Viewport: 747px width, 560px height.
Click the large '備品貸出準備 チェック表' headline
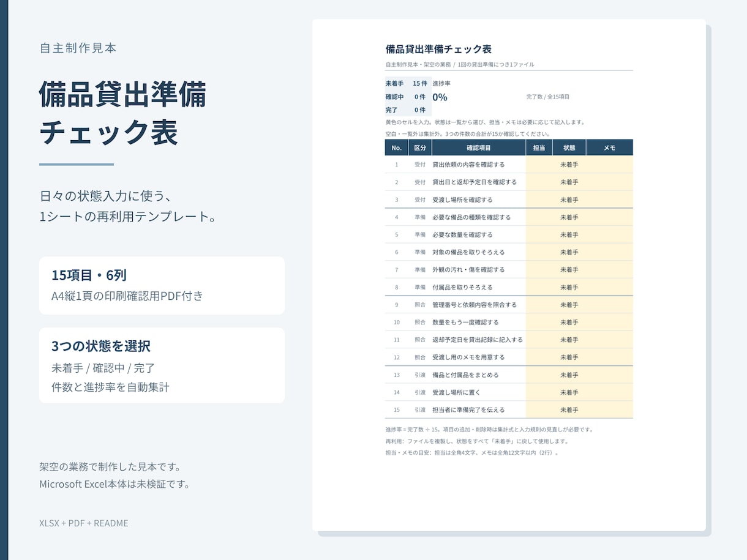122,114
